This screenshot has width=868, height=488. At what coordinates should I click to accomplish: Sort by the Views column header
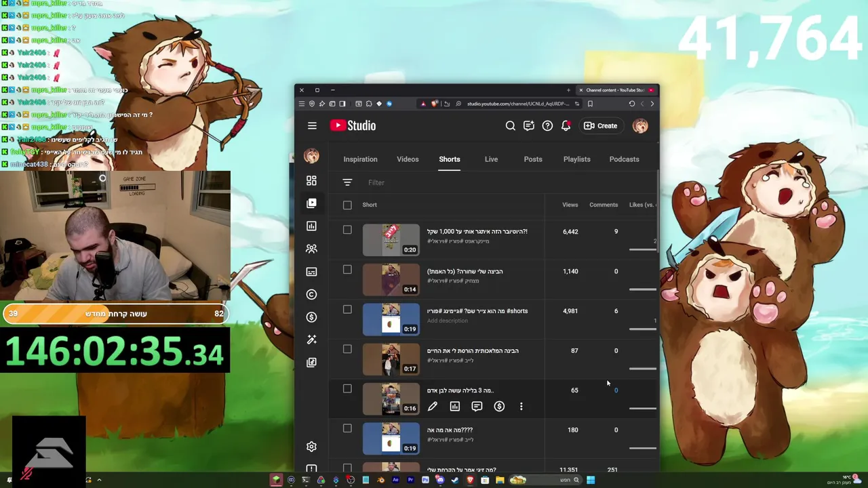[x=570, y=205]
